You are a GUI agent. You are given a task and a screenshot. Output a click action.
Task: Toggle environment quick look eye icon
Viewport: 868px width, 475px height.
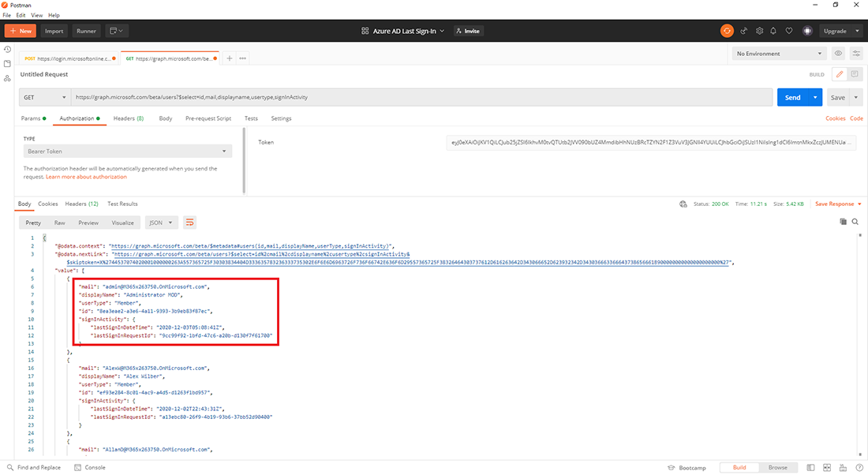(839, 54)
